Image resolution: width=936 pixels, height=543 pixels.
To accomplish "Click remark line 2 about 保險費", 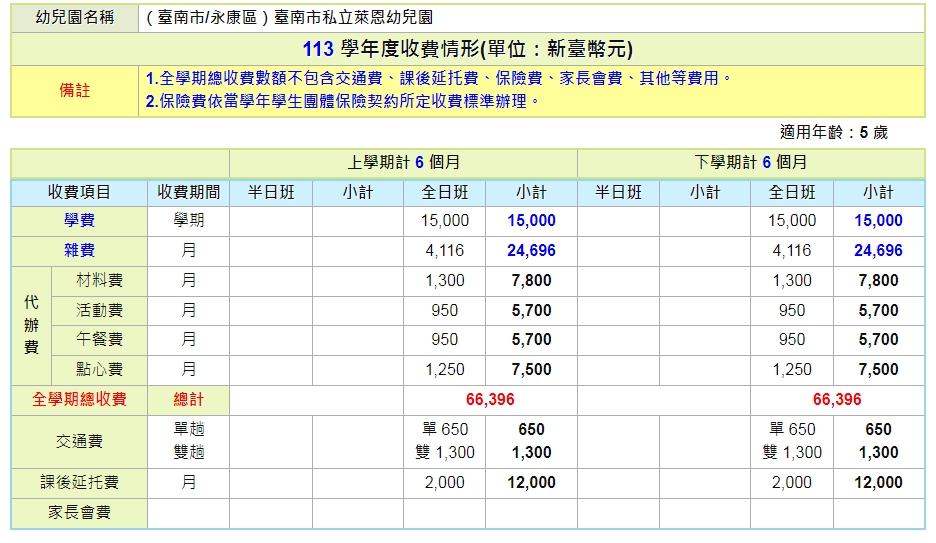I will coord(343,101).
